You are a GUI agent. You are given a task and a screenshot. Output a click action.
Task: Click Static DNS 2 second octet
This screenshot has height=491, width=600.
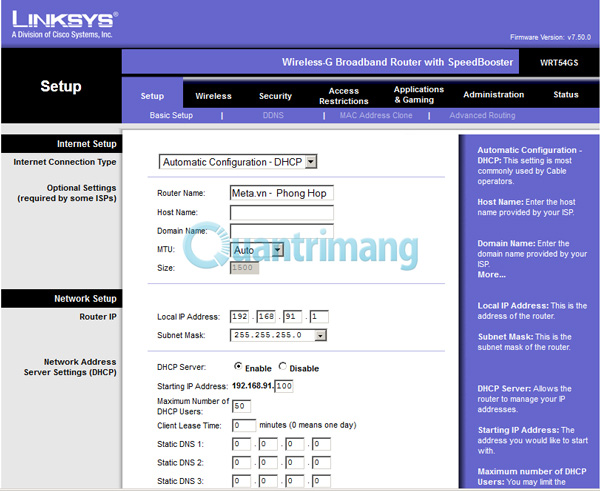pos(268,463)
